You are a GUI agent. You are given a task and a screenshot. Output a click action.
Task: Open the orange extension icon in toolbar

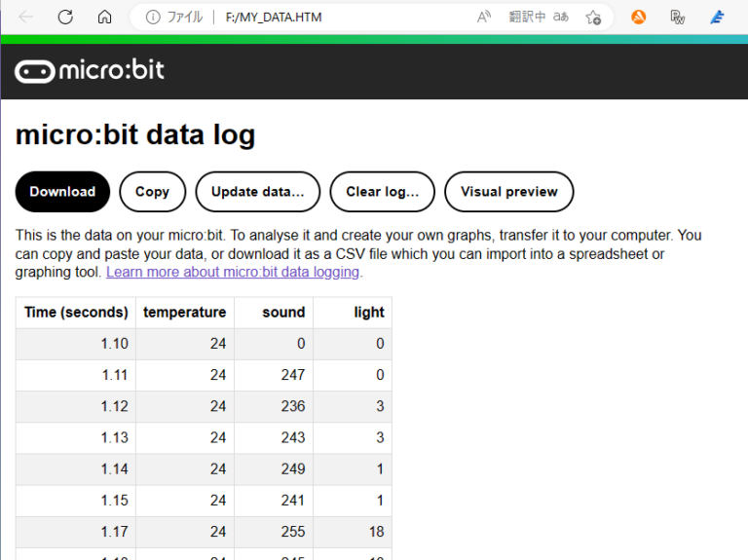click(x=639, y=17)
